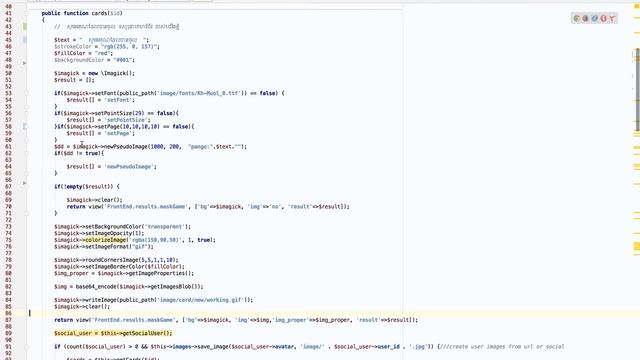Click the gutter marker at line 58
Viewport: 640px width, 360px height.
(24, 127)
